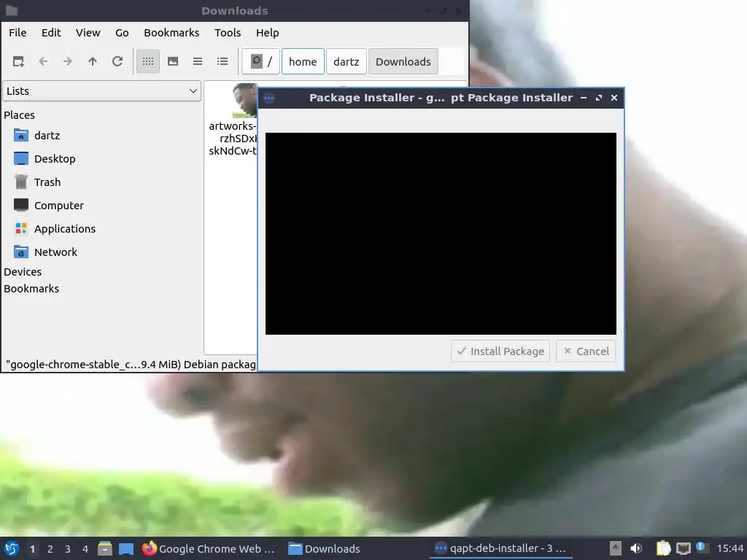The image size is (747, 560).
Task: Switch to detailed list view
Action: pos(222,61)
